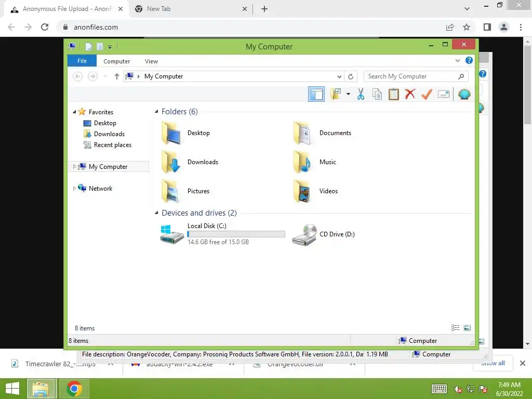Screen dimensions: 532x399
Task: Click Properties icon in quick access toolbar
Action: pos(88,46)
